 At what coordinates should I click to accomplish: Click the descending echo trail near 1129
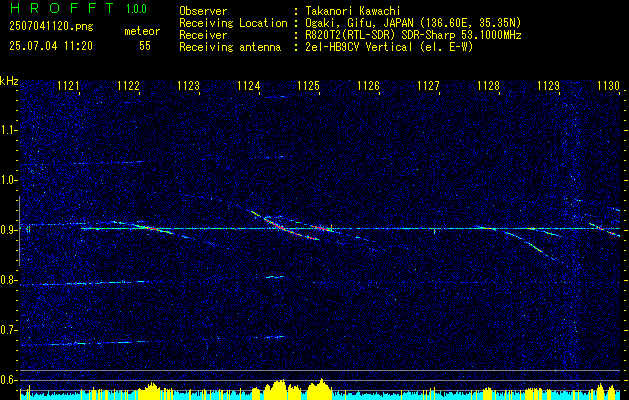click(x=532, y=246)
